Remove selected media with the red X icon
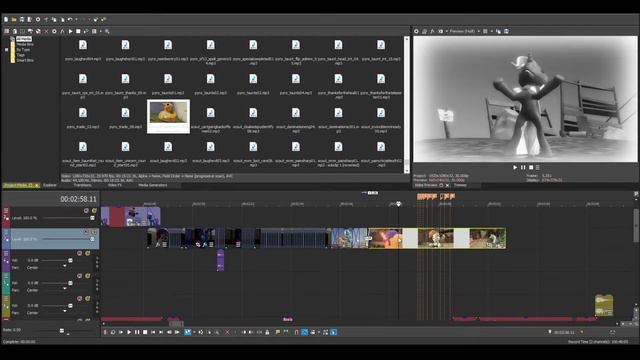640x360 pixels. (x=46, y=31)
